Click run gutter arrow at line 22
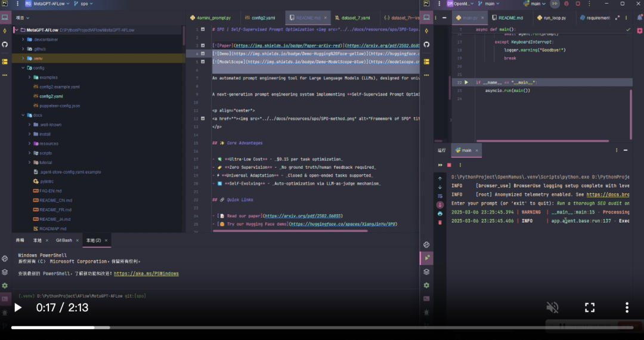 pyautogui.click(x=466, y=82)
